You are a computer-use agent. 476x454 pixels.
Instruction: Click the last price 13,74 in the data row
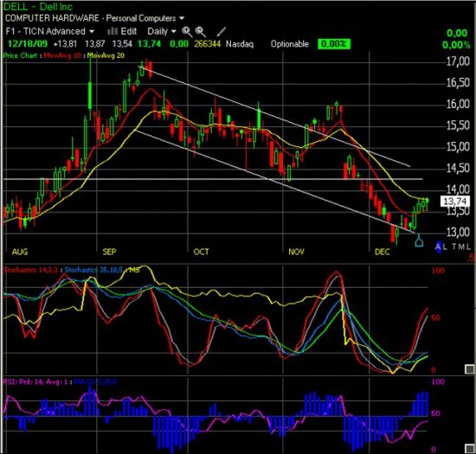149,44
